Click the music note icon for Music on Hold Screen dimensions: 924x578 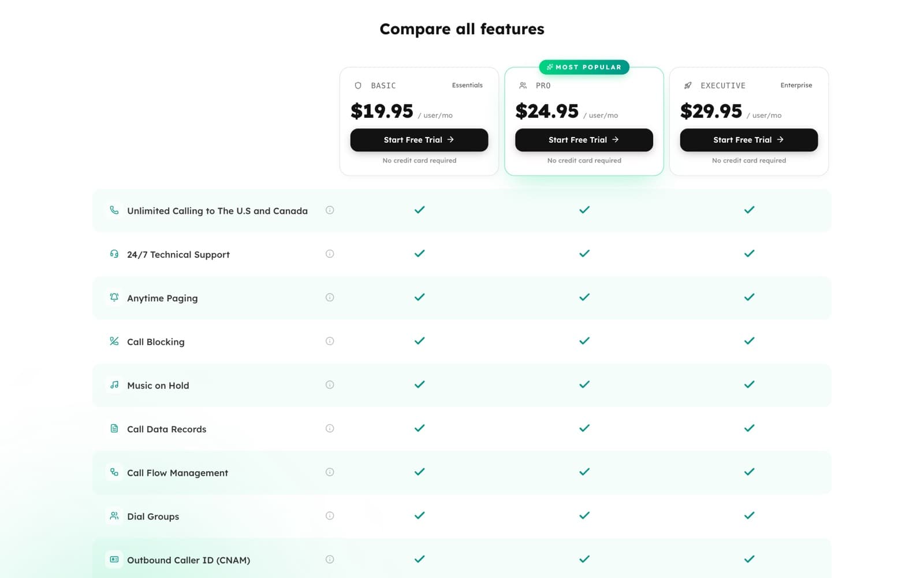114,385
